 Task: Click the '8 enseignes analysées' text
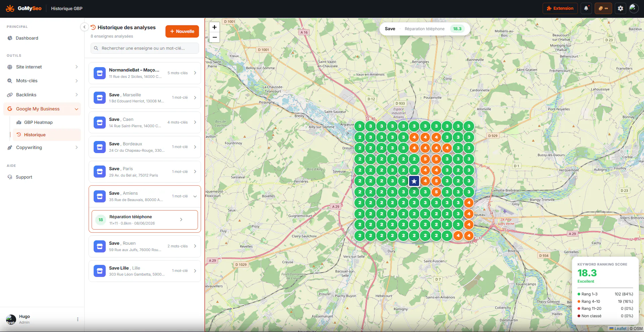112,36
